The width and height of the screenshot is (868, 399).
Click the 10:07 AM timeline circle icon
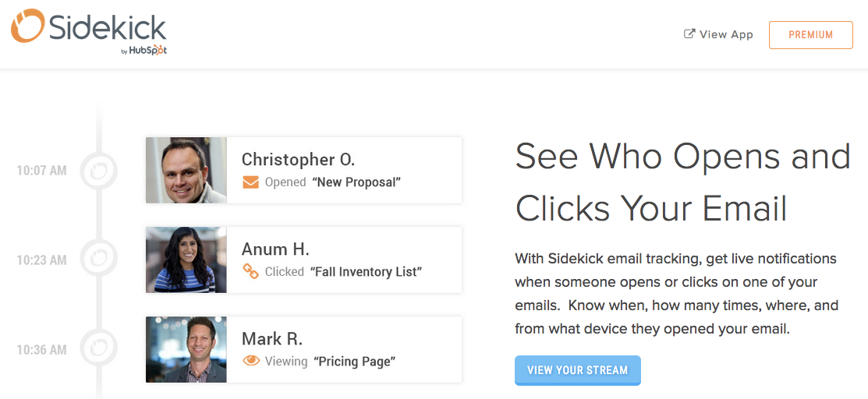click(99, 170)
